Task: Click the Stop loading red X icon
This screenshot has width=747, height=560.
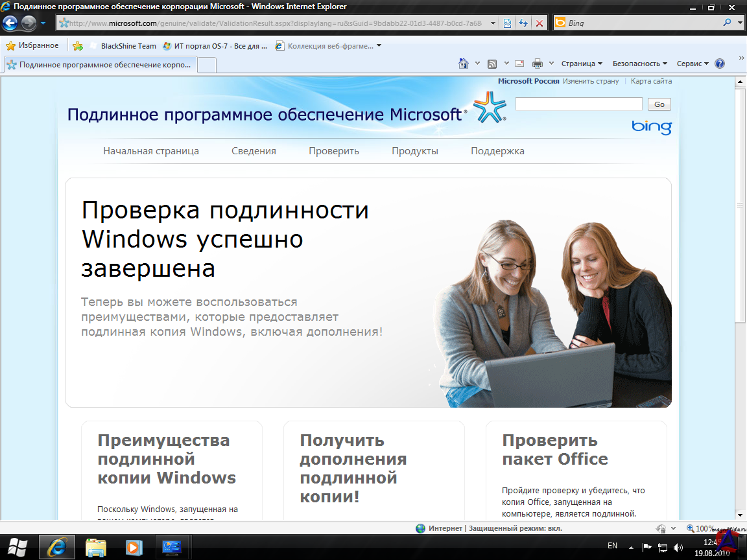Action: [539, 23]
